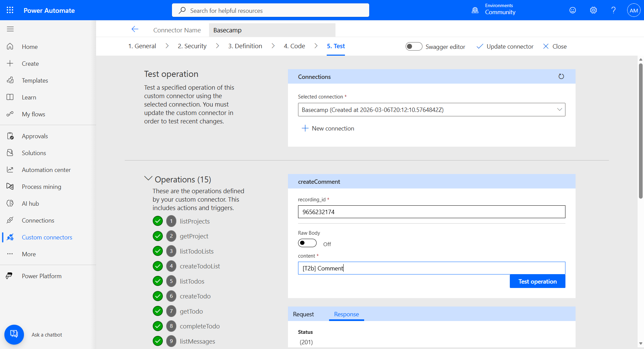Click the Search for helpful resources box
The width and height of the screenshot is (644, 349).
pos(270,10)
